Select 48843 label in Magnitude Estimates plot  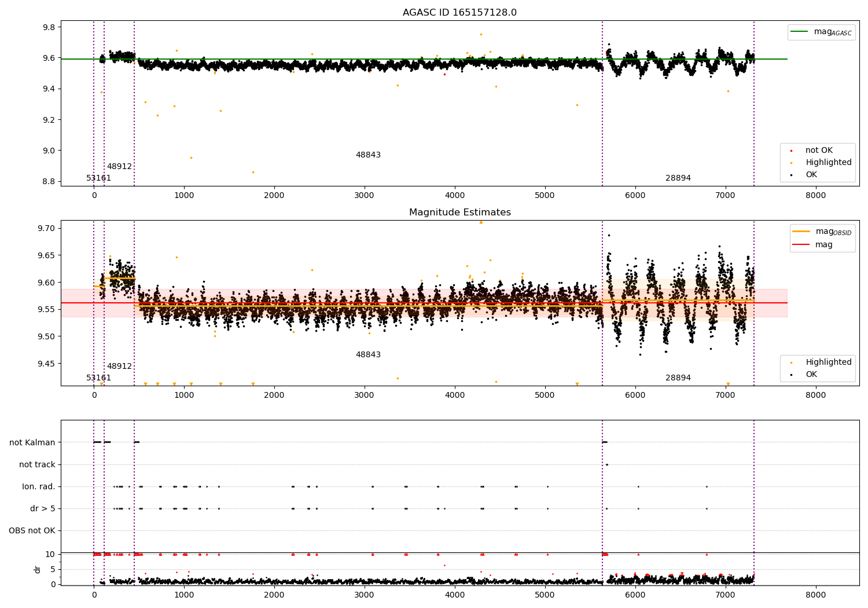coord(368,355)
